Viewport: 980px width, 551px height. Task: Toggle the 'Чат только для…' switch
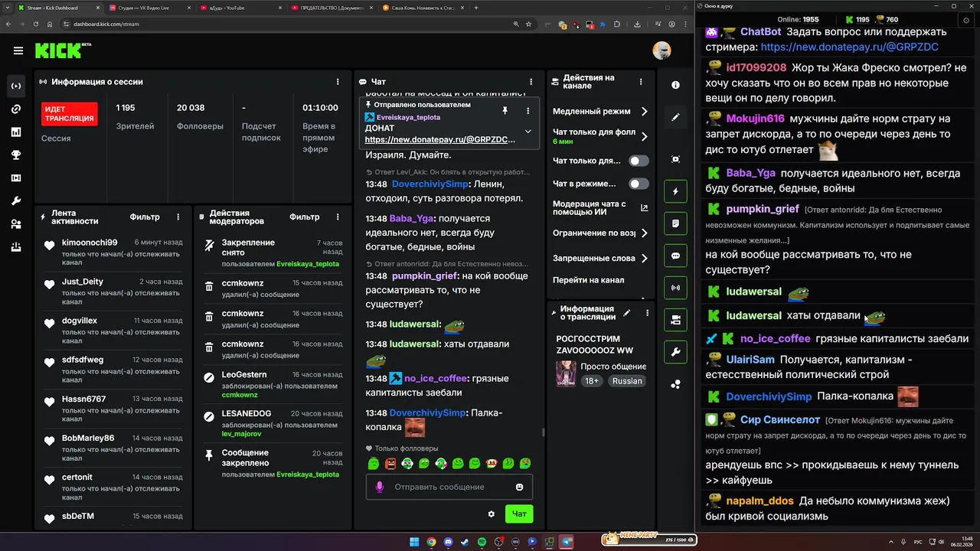[x=639, y=161]
